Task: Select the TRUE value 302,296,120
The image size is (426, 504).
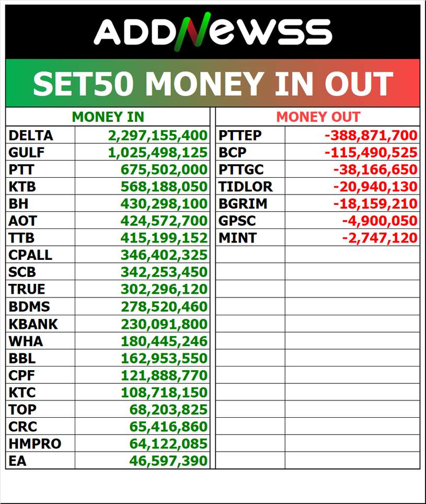Action: [164, 290]
